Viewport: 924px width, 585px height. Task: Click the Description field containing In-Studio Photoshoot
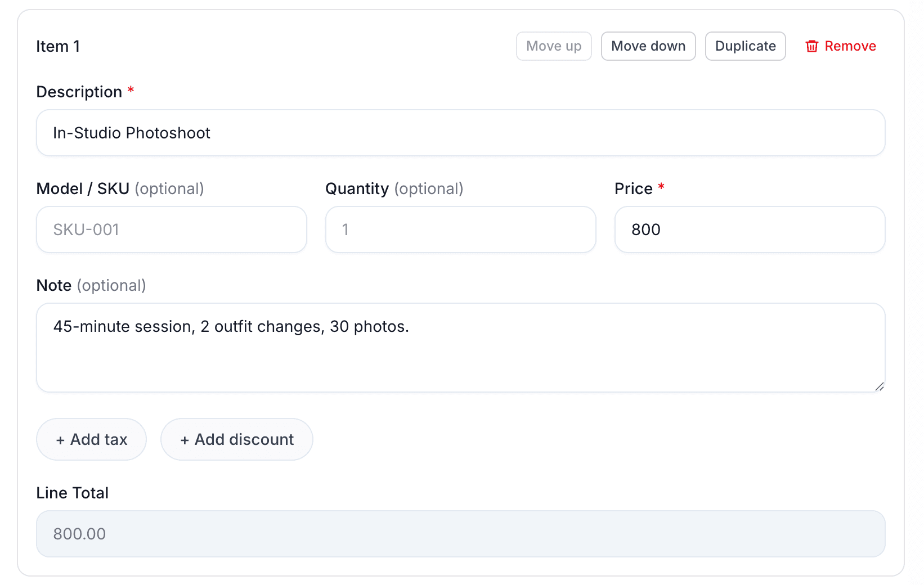tap(460, 133)
